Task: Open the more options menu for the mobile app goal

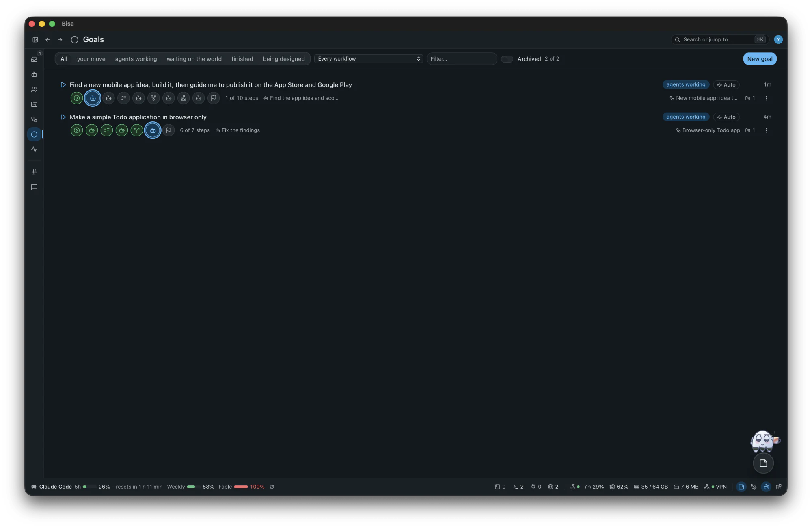Action: [766, 98]
